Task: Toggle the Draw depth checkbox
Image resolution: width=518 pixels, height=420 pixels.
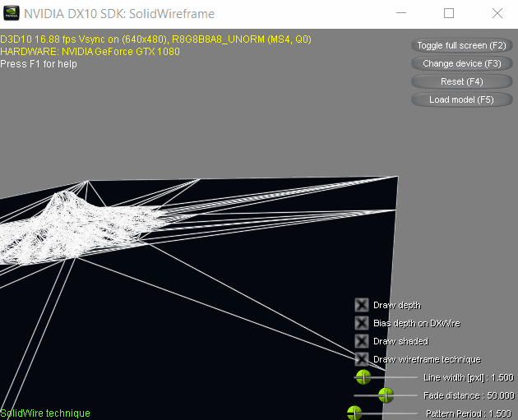Action: [361, 305]
